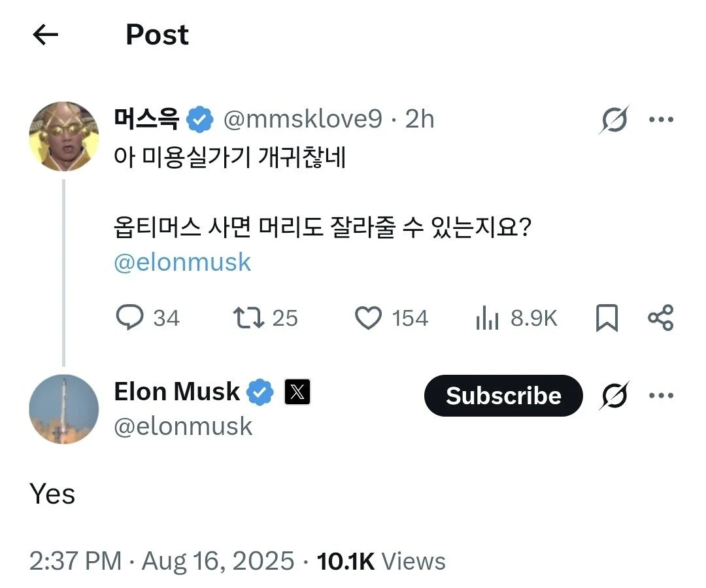Go back with the left arrow icon

coord(46,35)
